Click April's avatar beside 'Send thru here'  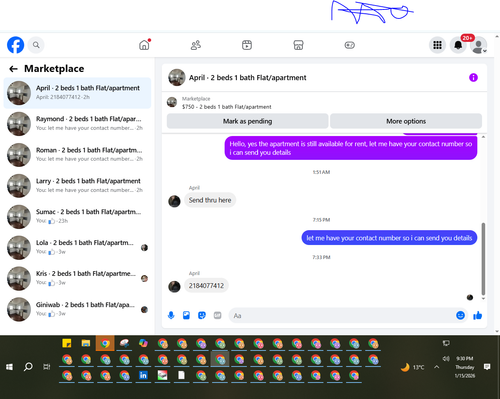pyautogui.click(x=174, y=201)
